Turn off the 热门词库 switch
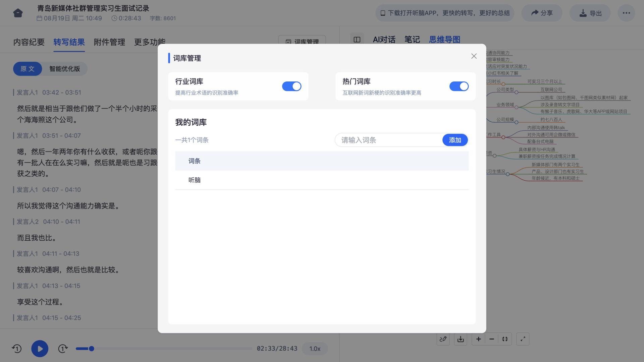This screenshot has height=362, width=644. click(459, 86)
